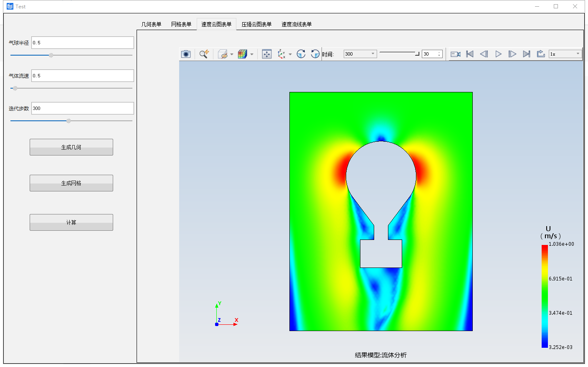Viewport: 588px width, 367px height.
Task: Close the Test window
Action: coord(575,6)
